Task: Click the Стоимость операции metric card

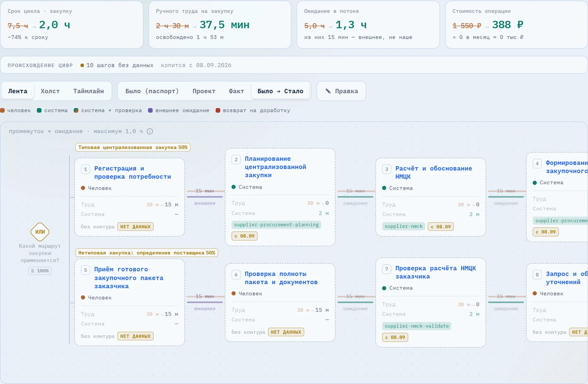Action: [516, 24]
